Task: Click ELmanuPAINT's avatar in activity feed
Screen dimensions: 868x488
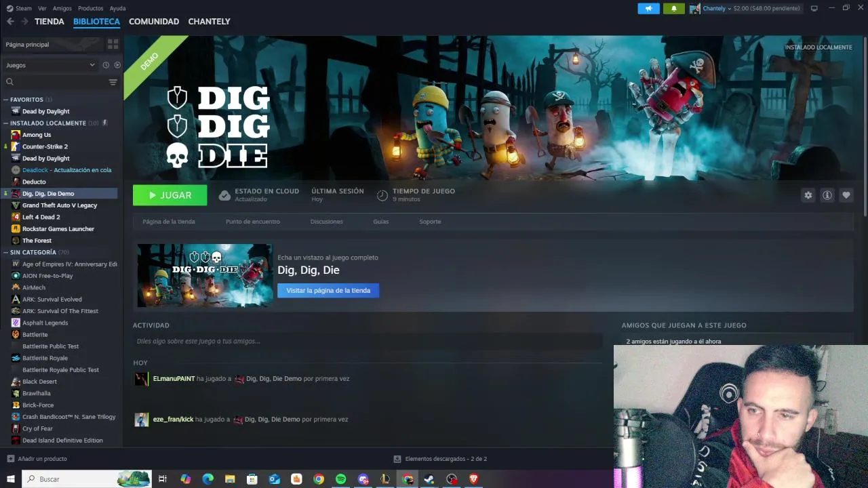Action: [142, 379]
